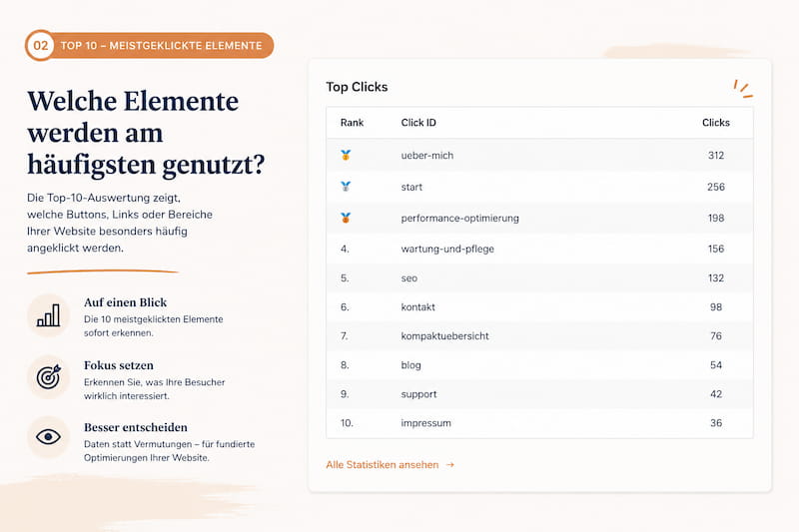
Task: Click the arrow icon after Alle Statistiken ansehen
Action: 450,465
